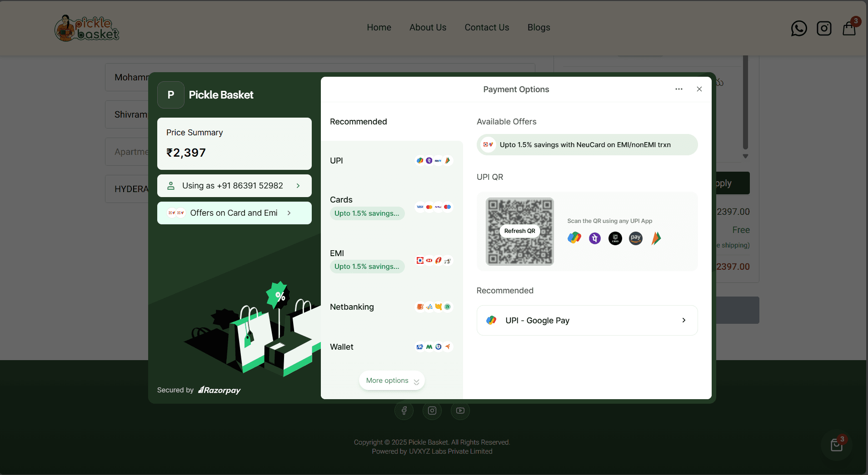
Task: Click PhonePe icon beside QR code
Action: (x=595, y=238)
